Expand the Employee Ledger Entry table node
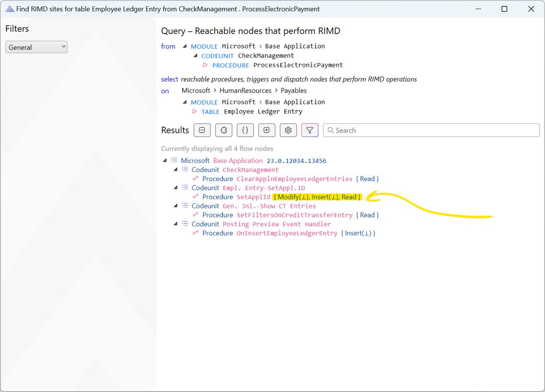This screenshot has height=392, width=545. (x=195, y=112)
